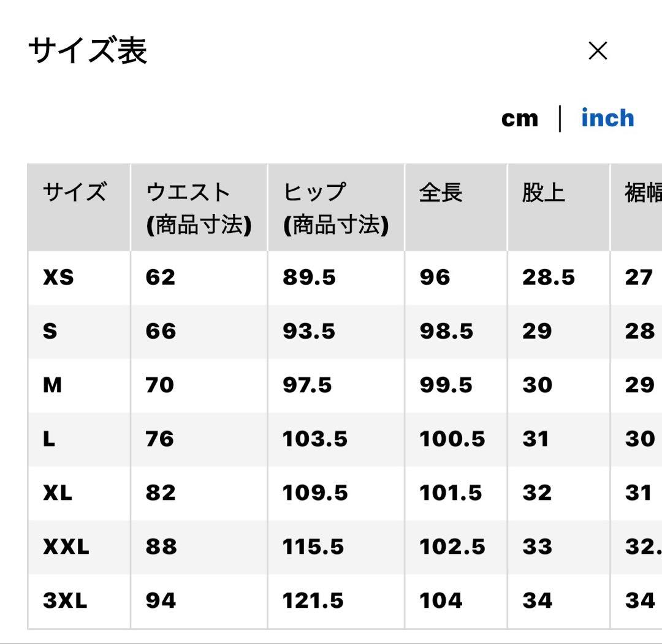Click the ヒップ column header
Image resolution: width=662 pixels, height=644 pixels.
pyautogui.click(x=336, y=208)
